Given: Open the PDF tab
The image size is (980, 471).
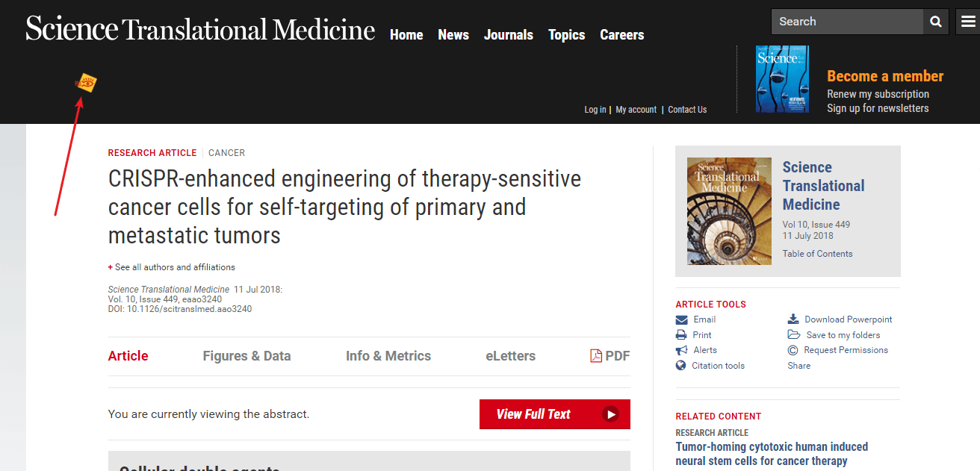Looking at the screenshot, I should coord(610,356).
